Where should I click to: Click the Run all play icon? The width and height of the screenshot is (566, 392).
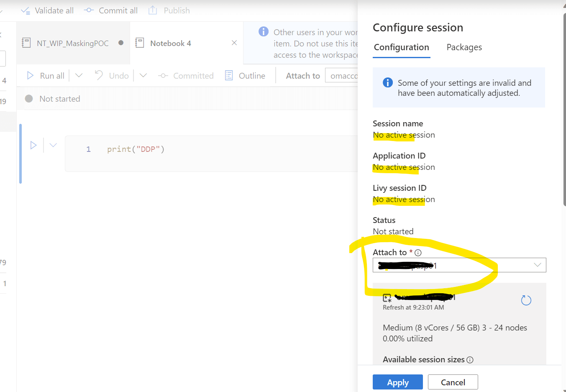(30, 76)
